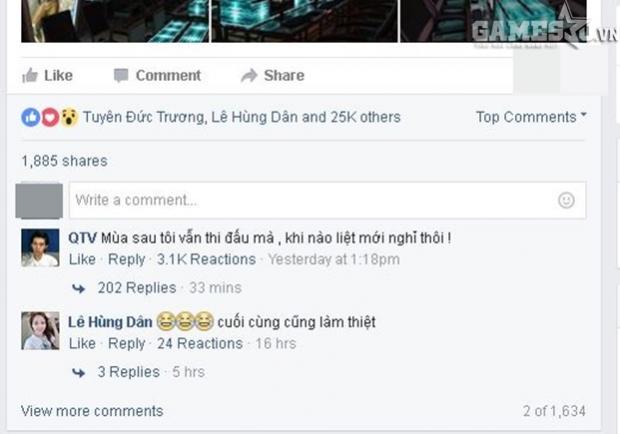The height and width of the screenshot is (434, 620).
Task: Open the 1,885 shares list
Action: pyautogui.click(x=64, y=161)
